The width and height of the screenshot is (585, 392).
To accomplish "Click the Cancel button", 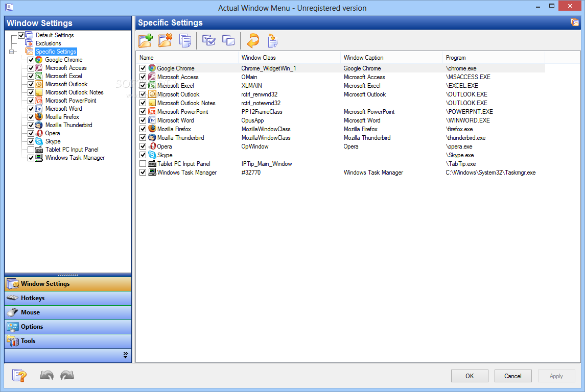I will click(512, 376).
